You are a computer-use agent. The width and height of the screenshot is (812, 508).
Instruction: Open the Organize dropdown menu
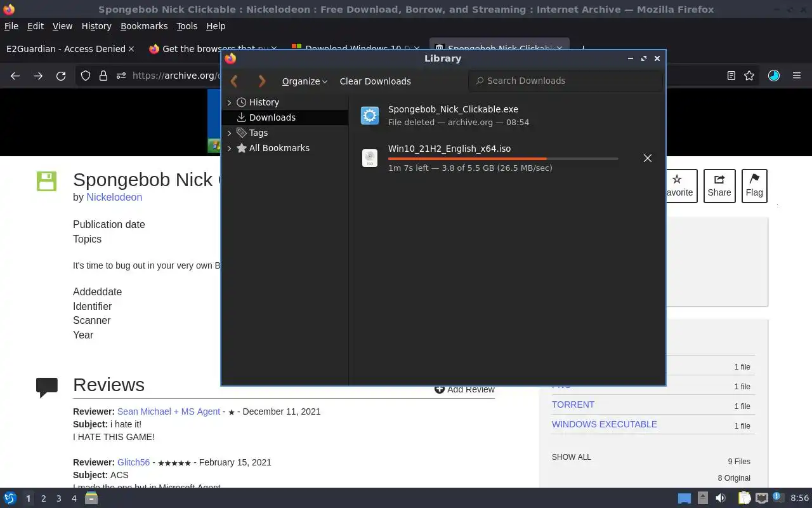pos(304,81)
